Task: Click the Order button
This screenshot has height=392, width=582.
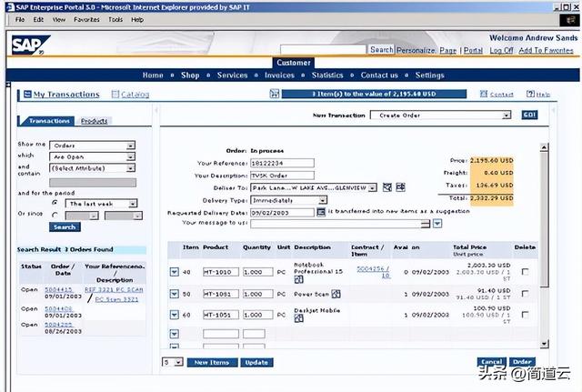Action: point(522,362)
